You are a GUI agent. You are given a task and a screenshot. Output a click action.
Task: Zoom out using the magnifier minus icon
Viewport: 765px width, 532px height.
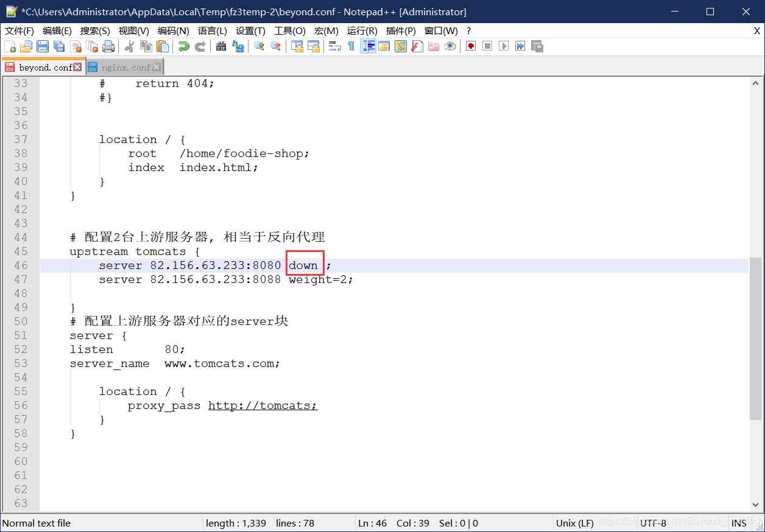pyautogui.click(x=275, y=46)
